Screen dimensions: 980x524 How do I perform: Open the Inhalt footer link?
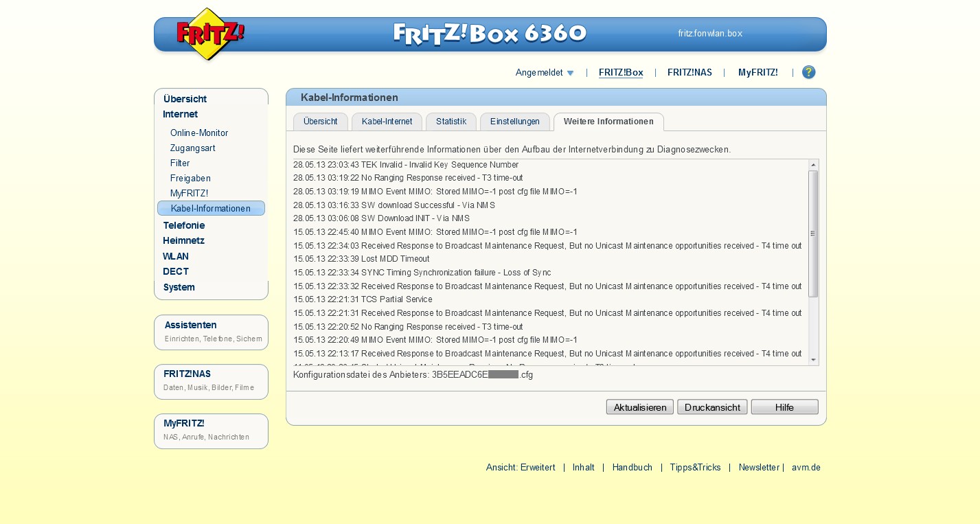coord(584,467)
